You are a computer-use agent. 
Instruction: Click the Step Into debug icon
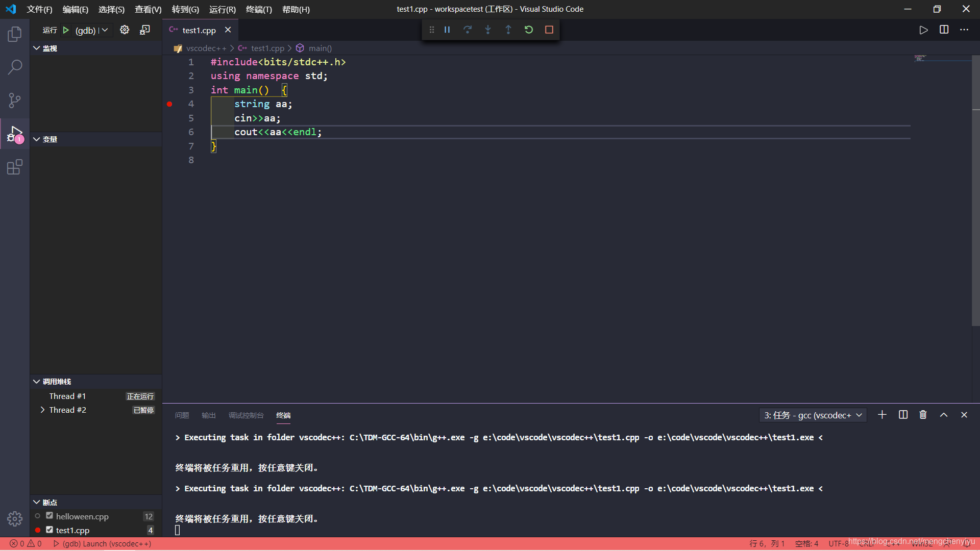click(488, 30)
